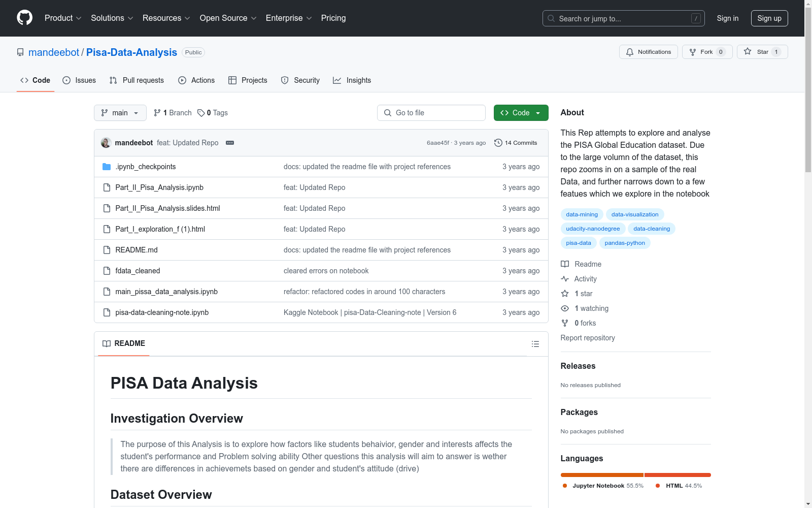
Task: Click file icon for Part_II_Pisa_Analysis.ipynb
Action: point(107,187)
